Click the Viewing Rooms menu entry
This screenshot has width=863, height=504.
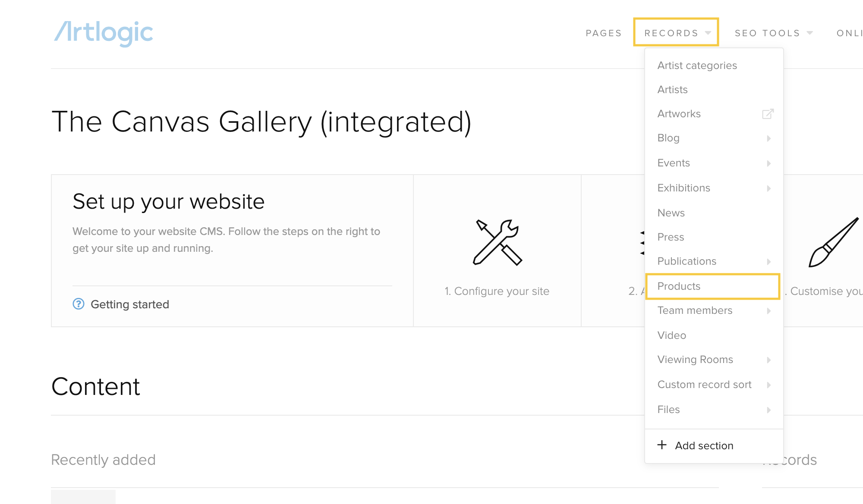tap(695, 360)
